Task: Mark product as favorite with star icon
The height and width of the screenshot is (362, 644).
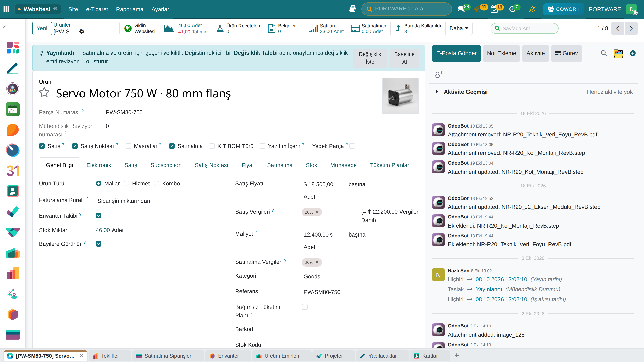Action: [x=44, y=92]
